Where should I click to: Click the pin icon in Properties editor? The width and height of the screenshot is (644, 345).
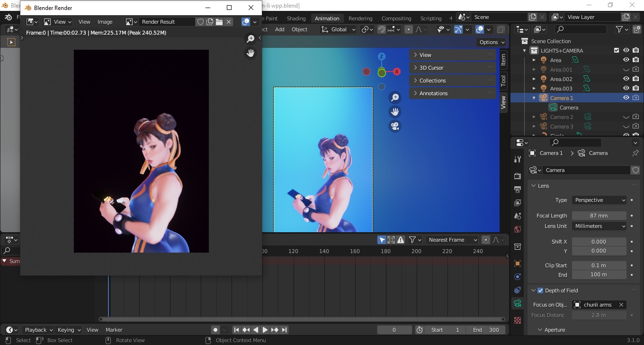point(635,153)
